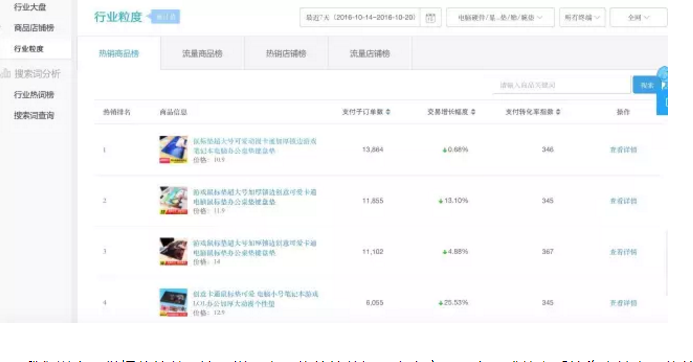Select 行业热词榜 in the sidebar
This screenshot has height=362, width=693.
[x=34, y=95]
